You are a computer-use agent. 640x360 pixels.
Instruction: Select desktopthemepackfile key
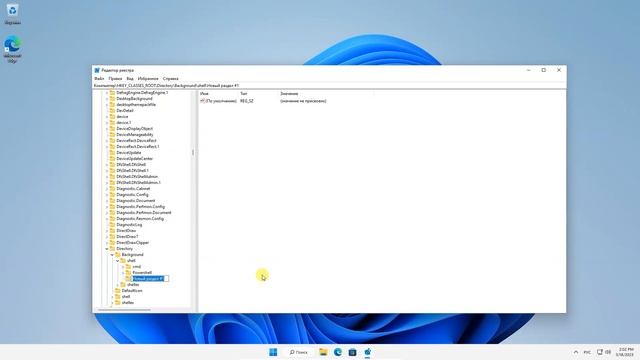[x=136, y=104]
